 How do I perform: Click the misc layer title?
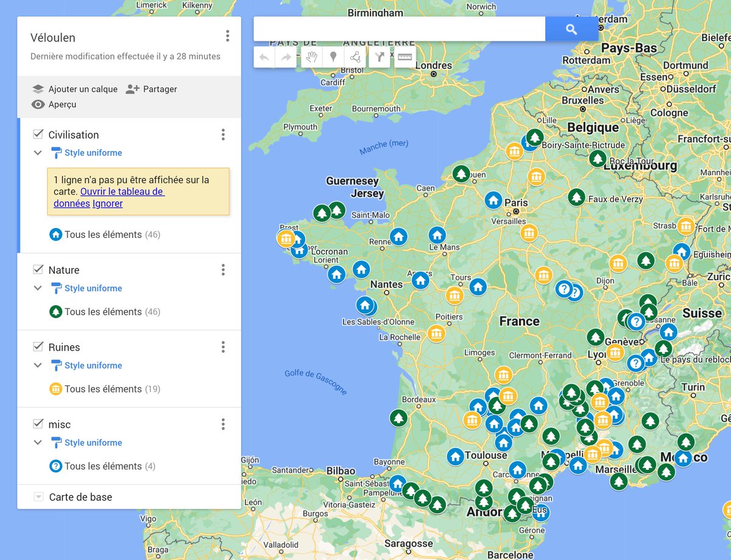click(60, 424)
